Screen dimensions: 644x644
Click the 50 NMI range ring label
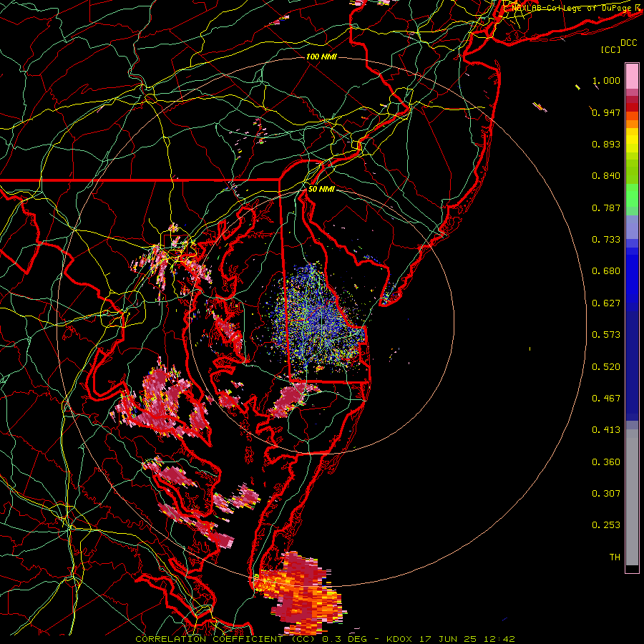(321, 189)
